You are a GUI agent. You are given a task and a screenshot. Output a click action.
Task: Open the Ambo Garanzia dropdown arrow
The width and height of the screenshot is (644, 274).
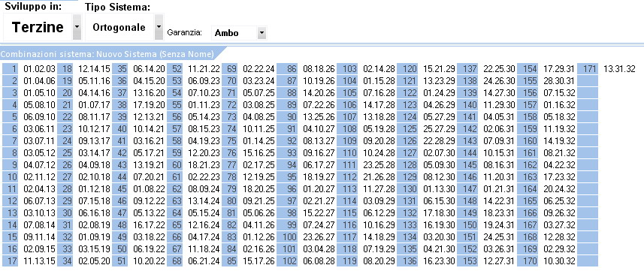(262, 33)
